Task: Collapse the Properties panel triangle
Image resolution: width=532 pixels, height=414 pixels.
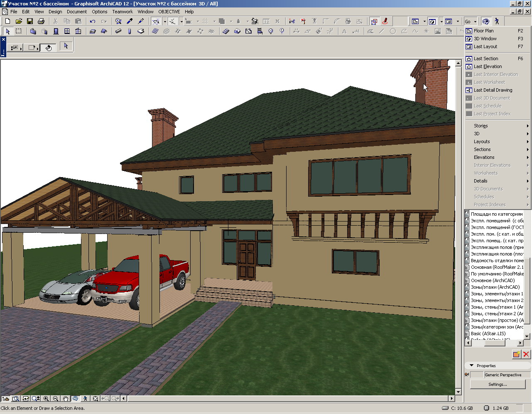Action: click(471, 365)
